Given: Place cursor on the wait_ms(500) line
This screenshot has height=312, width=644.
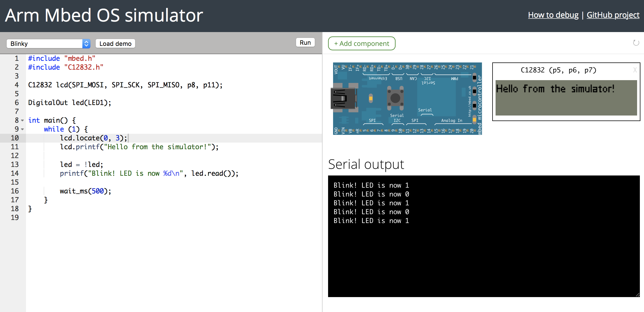Looking at the screenshot, I should point(85,191).
